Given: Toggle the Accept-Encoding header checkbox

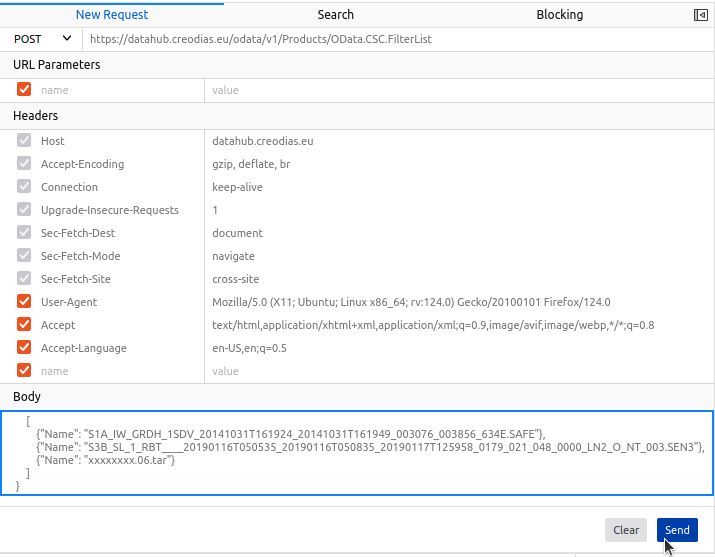Looking at the screenshot, I should pyautogui.click(x=24, y=163).
